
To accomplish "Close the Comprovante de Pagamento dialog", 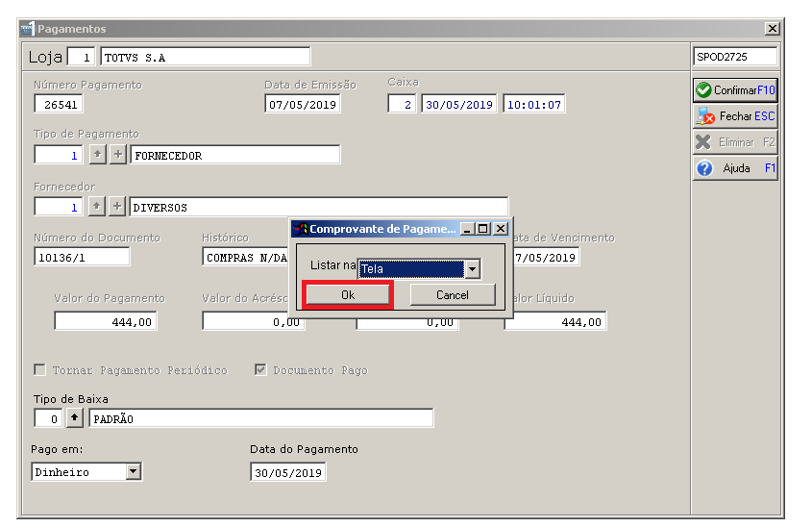I will [501, 229].
